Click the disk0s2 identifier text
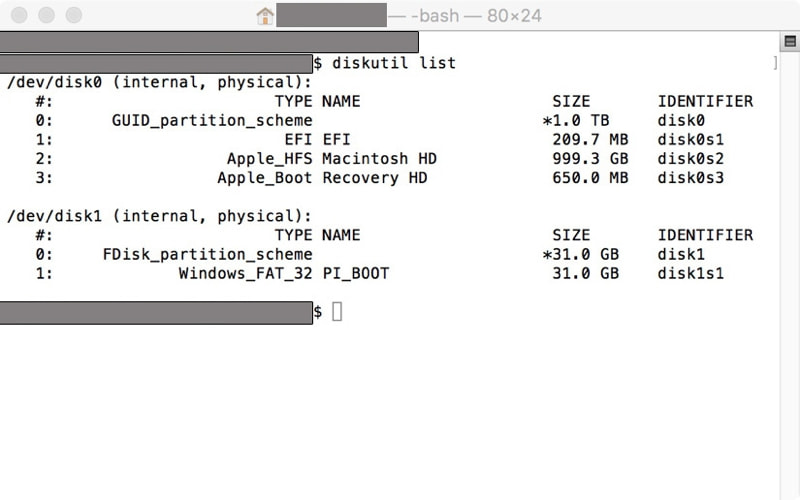Viewport: 800px width, 500px height. click(690, 159)
